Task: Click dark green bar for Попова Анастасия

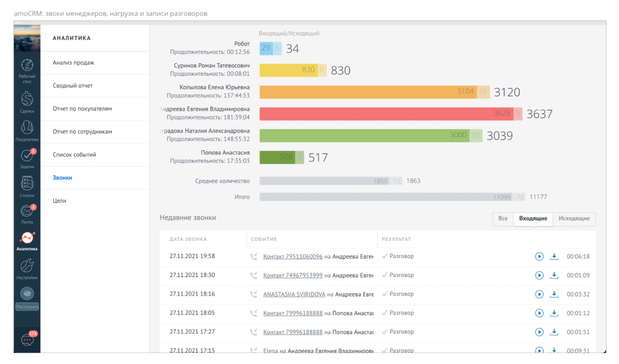Action: point(277,157)
